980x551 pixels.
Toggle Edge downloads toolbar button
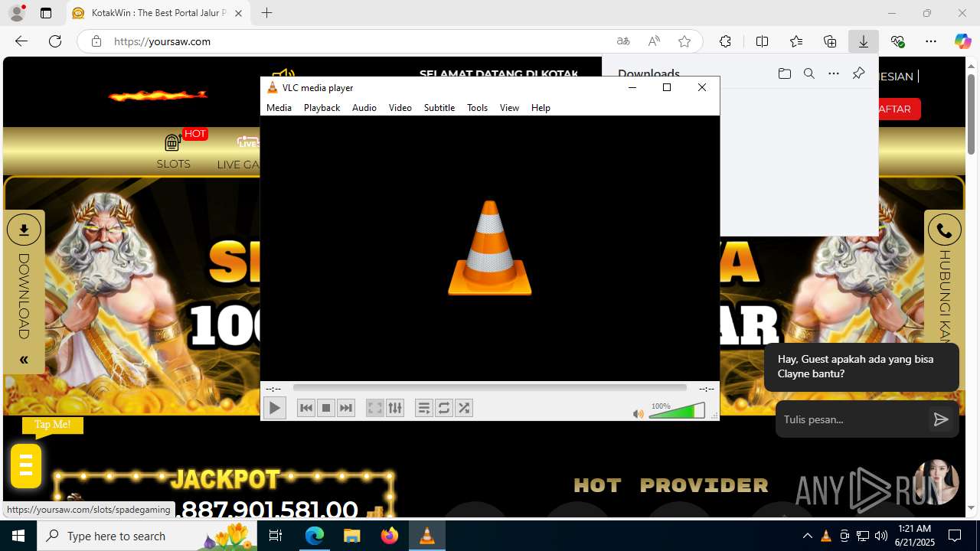pyautogui.click(x=864, y=41)
